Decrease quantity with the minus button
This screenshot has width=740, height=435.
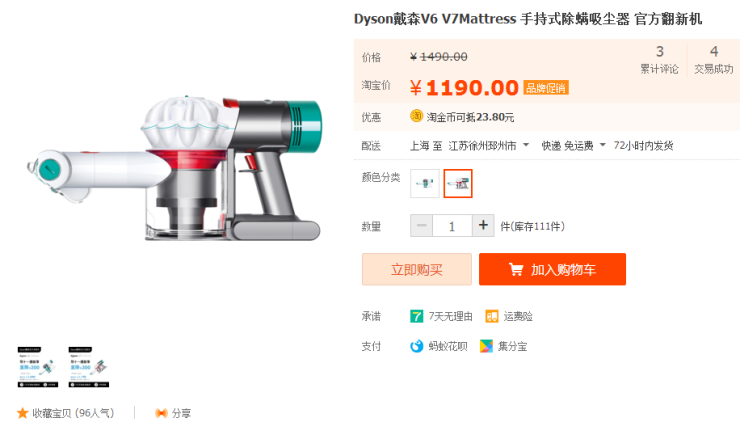(x=421, y=226)
